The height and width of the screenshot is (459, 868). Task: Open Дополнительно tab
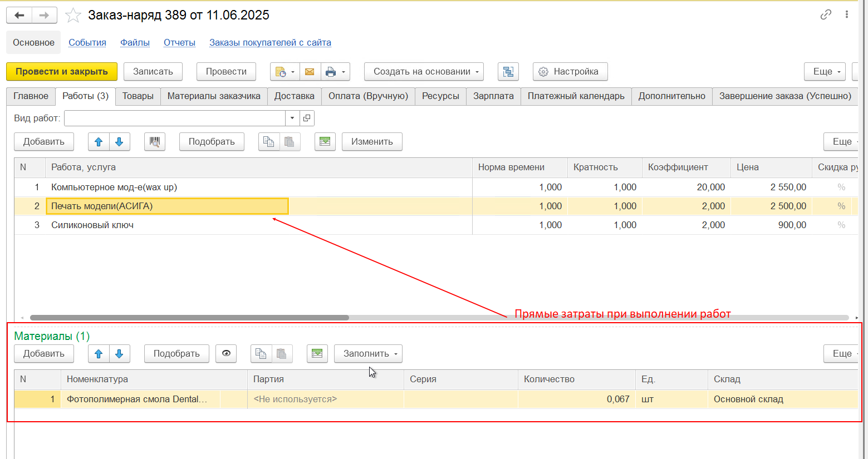point(672,96)
